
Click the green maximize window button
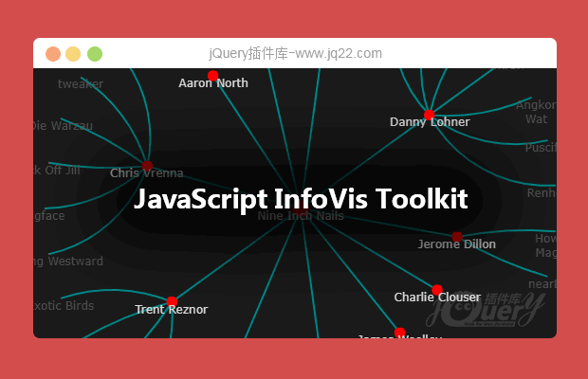coord(95,54)
